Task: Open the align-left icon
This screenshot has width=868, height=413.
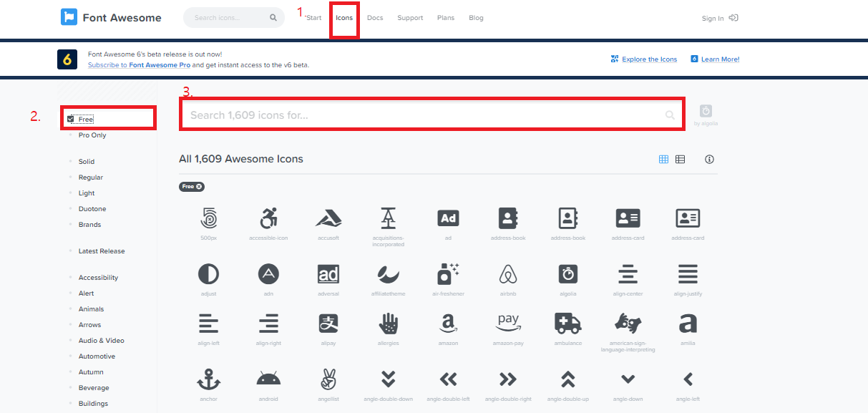Action: coord(208,324)
